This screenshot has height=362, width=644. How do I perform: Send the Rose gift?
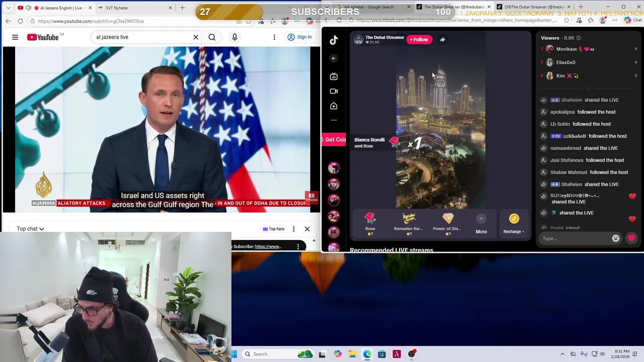(x=370, y=223)
